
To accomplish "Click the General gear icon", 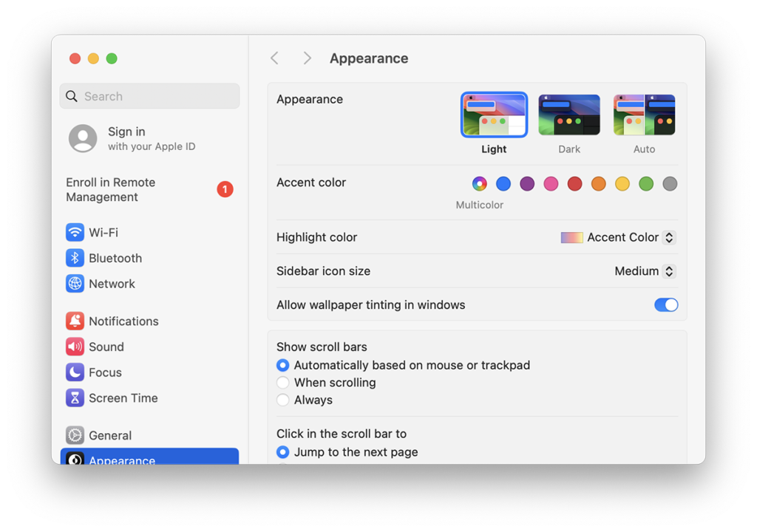I will click(x=75, y=435).
